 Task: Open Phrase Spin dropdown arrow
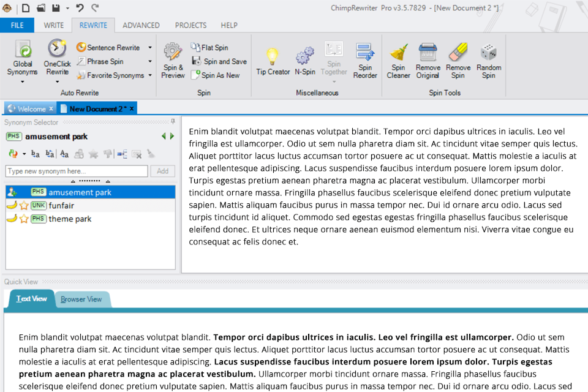[150, 61]
